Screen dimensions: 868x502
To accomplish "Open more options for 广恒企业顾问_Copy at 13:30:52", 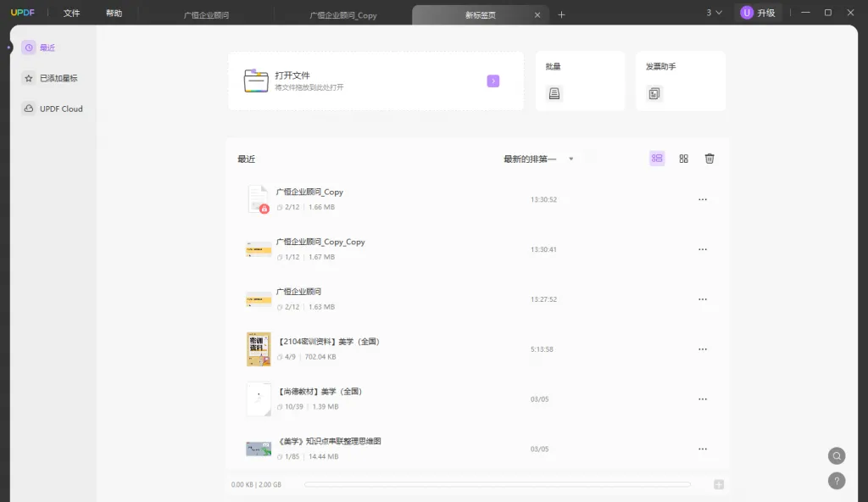I will pos(703,199).
